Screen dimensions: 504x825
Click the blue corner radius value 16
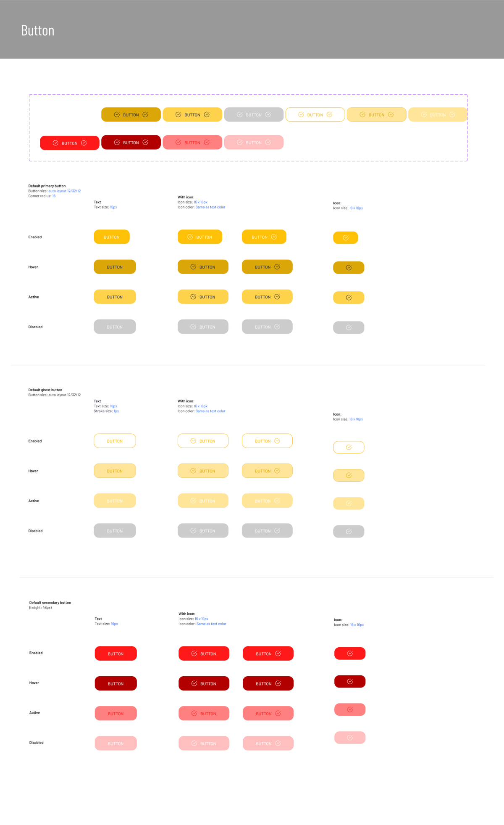pyautogui.click(x=54, y=196)
